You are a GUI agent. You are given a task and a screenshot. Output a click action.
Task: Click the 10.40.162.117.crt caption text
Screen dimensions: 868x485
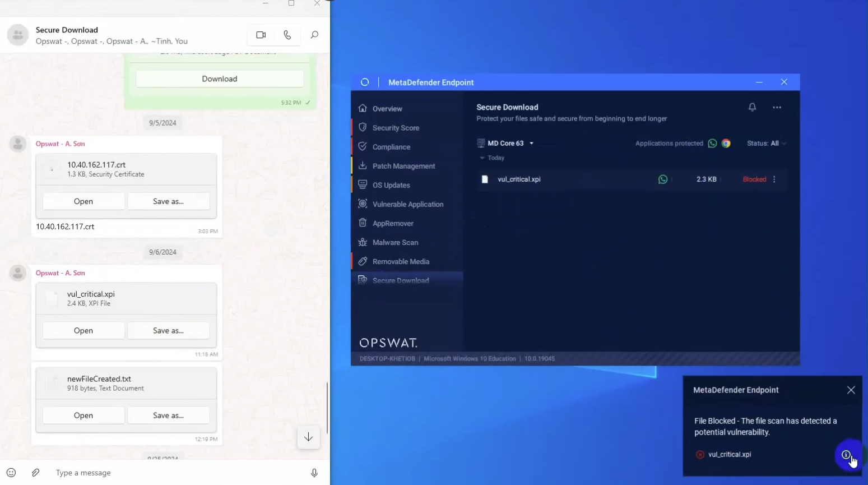coord(65,227)
